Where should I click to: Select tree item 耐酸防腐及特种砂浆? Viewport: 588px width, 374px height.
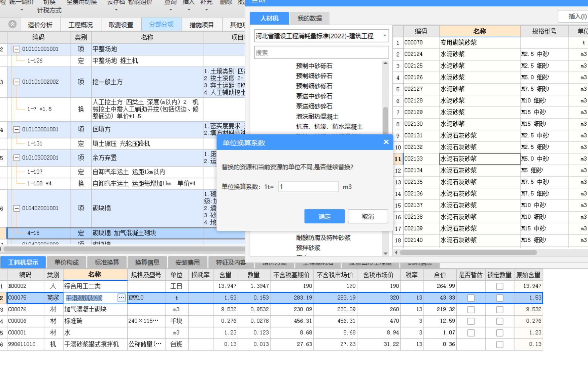click(323, 238)
